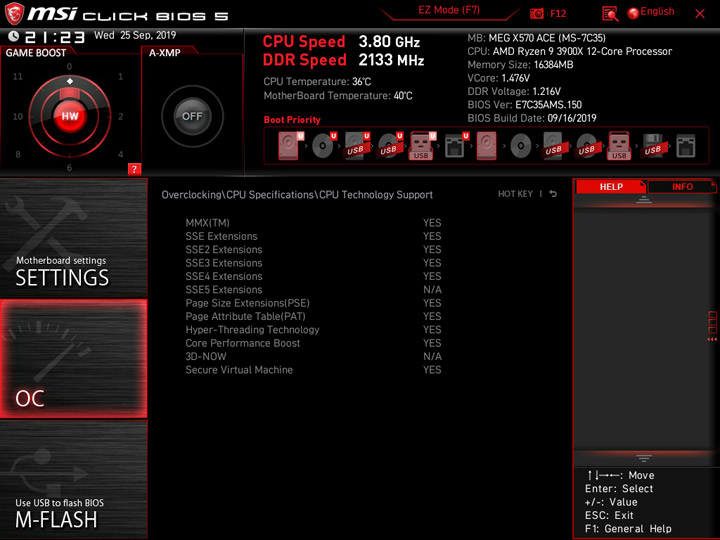Open the OC overclocking panel
The image size is (720, 540).
coord(73,359)
